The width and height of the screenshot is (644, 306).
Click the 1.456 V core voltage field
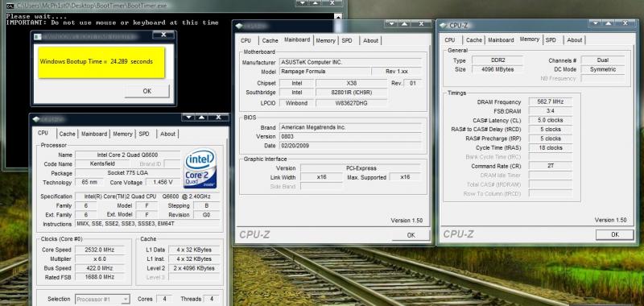pyautogui.click(x=163, y=182)
